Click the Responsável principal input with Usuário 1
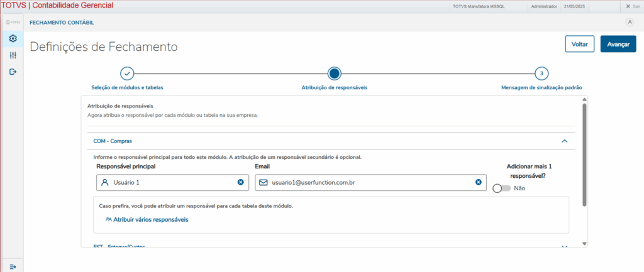Viewport: 644px width, 272px height. 172,183
